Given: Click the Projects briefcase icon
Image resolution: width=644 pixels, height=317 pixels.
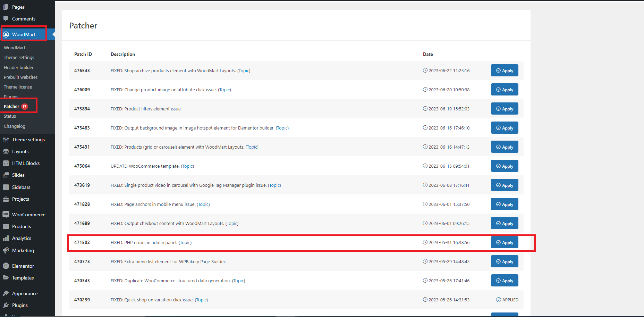Looking at the screenshot, I should click(6, 199).
